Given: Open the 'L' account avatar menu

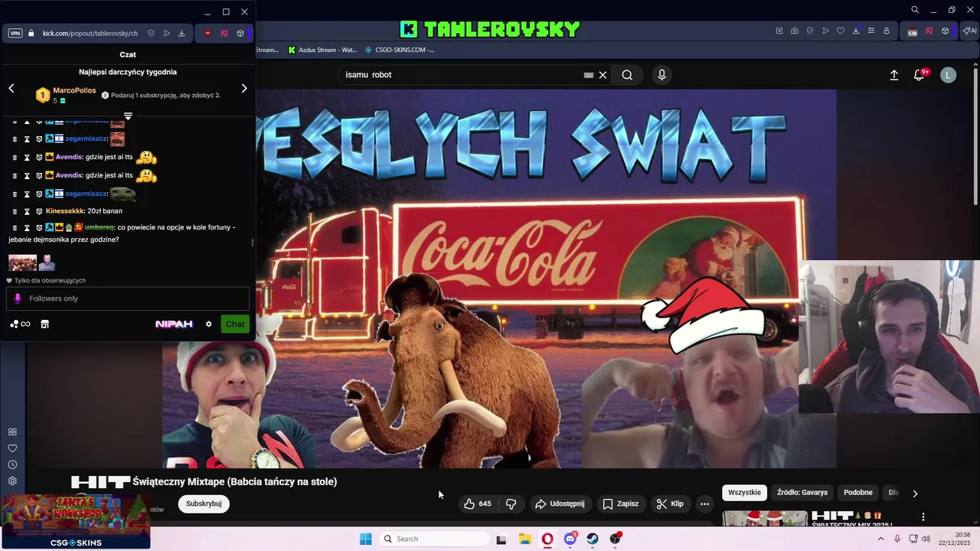Looking at the screenshot, I should [948, 75].
